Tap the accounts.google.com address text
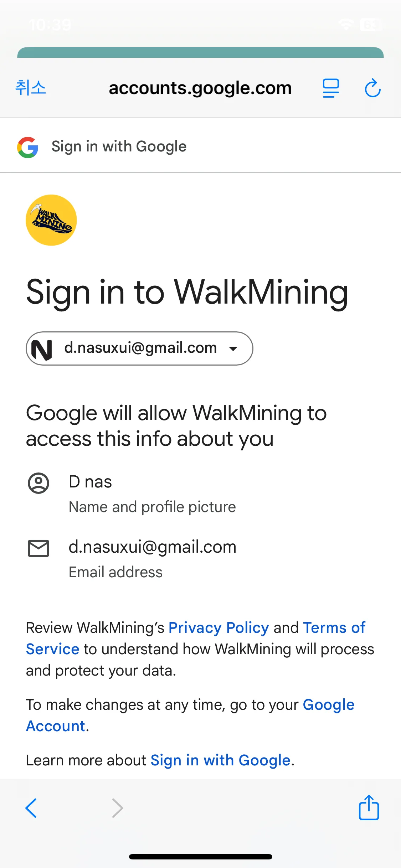Viewport: 401px width, 868px height. tap(200, 88)
